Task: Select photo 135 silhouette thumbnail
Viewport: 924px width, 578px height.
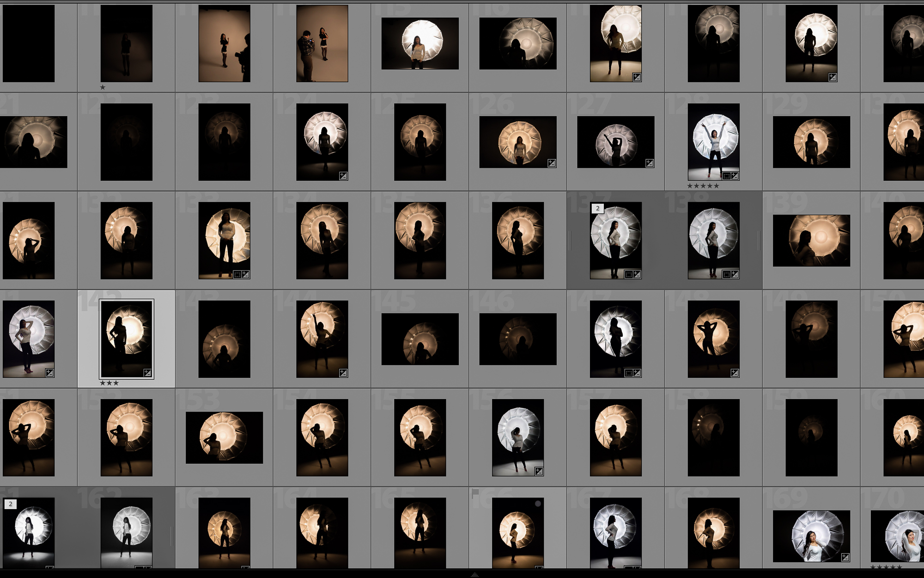Action: coord(420,240)
